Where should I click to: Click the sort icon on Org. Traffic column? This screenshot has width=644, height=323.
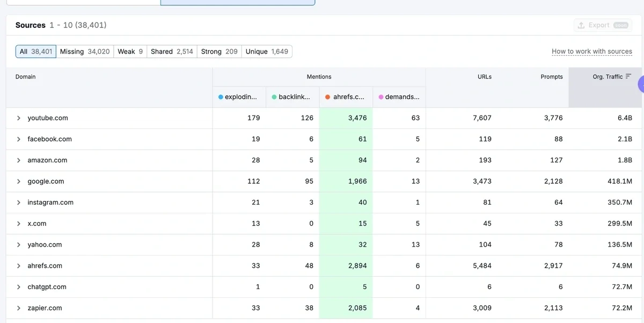click(629, 76)
